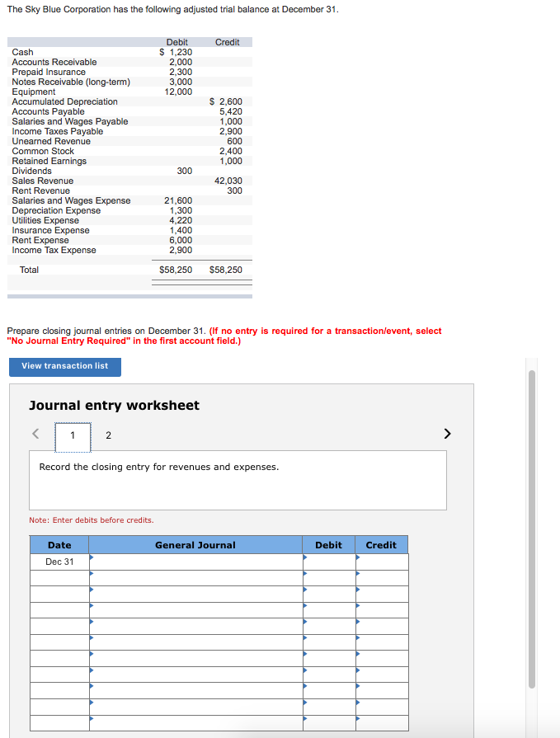
Task: Click the third row Debit cell
Action: coord(329,594)
